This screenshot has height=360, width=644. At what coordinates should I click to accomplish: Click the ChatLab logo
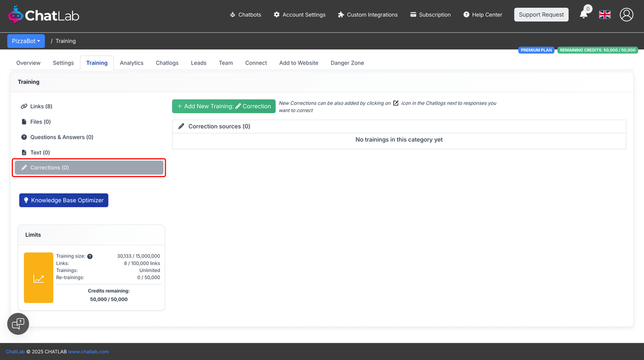pos(43,14)
